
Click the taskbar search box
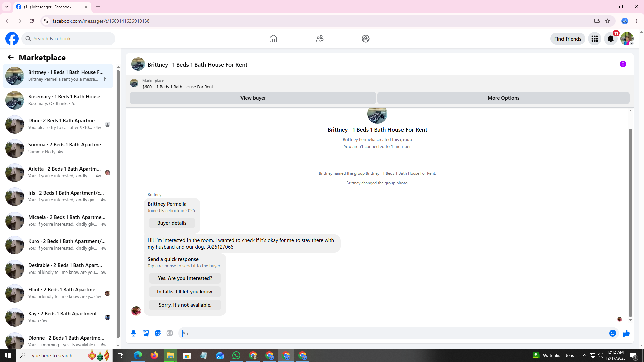64,355
